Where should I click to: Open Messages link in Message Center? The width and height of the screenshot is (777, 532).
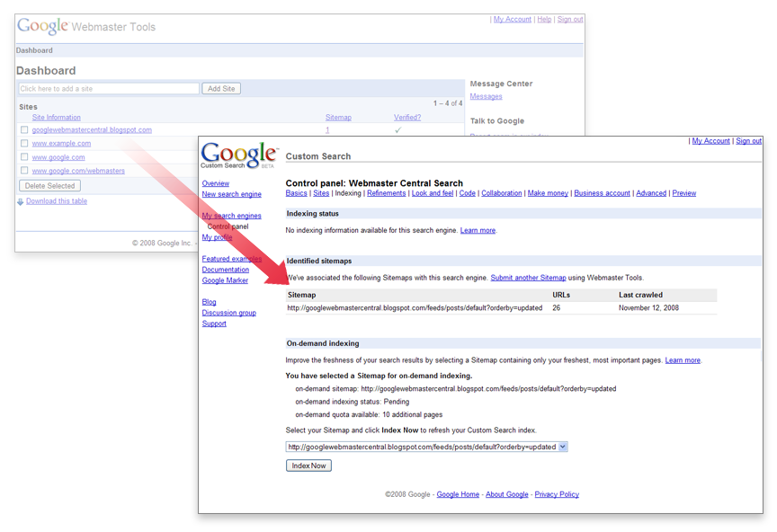pos(487,96)
